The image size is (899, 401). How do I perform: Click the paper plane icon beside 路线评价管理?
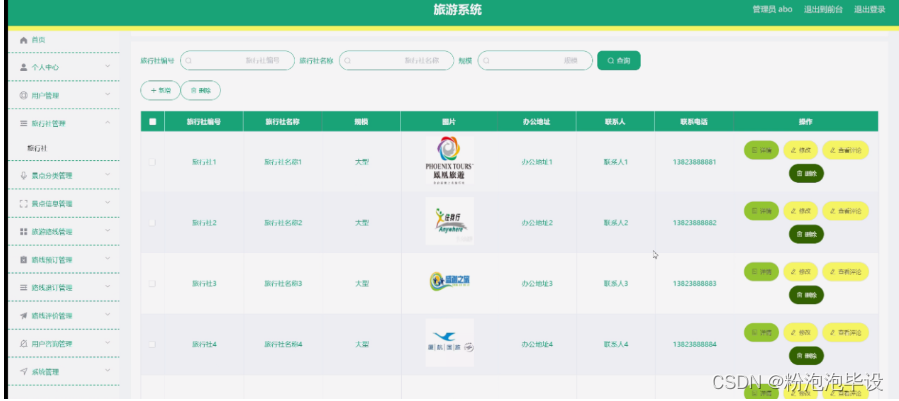pyautogui.click(x=24, y=315)
